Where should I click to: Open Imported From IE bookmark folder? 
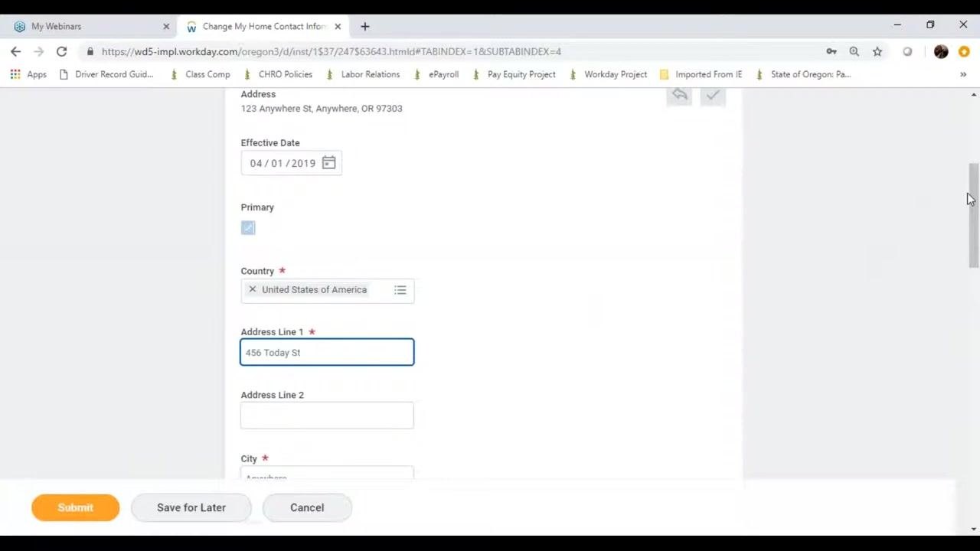[701, 74]
